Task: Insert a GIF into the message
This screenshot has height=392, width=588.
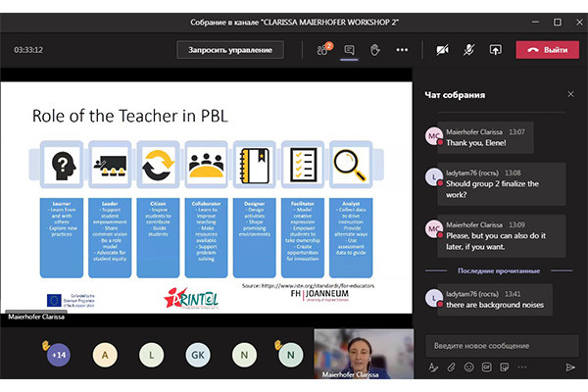Action: click(x=488, y=367)
